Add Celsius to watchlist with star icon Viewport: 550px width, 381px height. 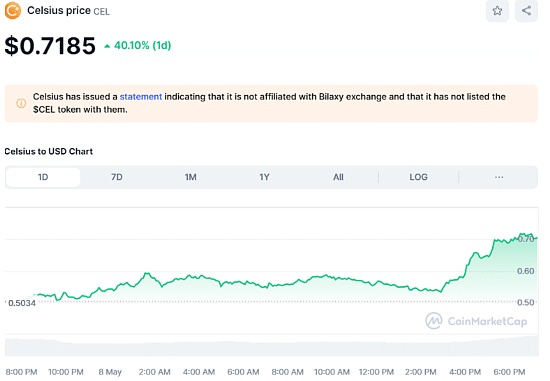497,11
